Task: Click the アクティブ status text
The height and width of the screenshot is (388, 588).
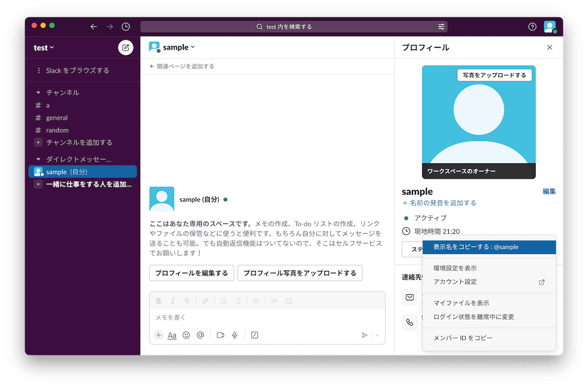Action: coord(430,218)
